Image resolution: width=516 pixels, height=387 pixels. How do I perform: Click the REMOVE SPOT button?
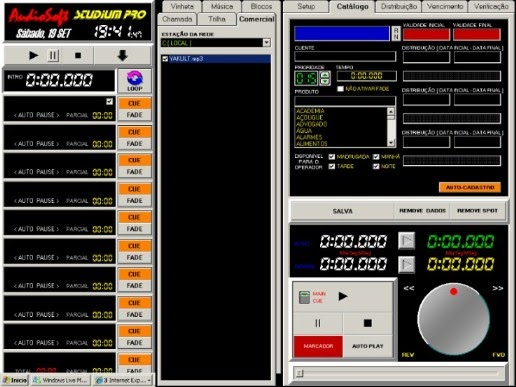coord(477,211)
